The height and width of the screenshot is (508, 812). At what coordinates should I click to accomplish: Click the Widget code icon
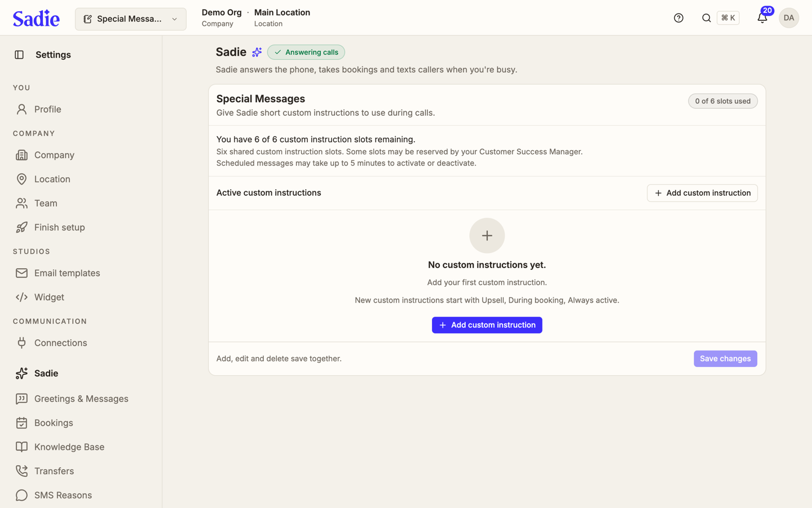click(21, 297)
